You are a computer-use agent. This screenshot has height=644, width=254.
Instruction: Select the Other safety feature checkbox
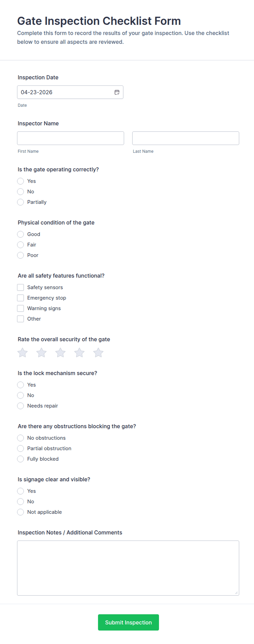click(20, 318)
